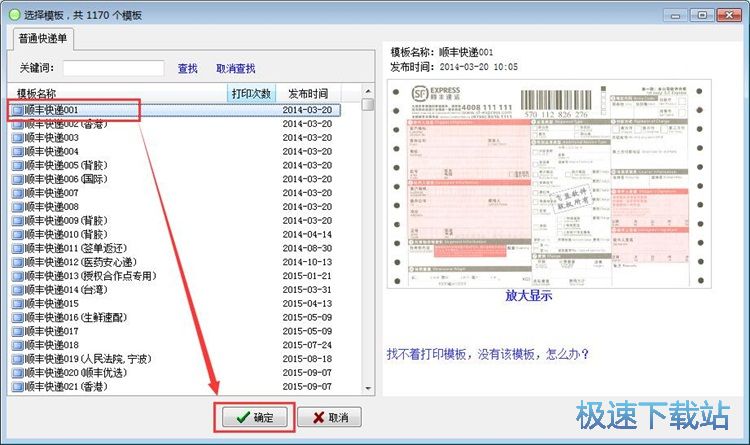The width and height of the screenshot is (750, 445).
Task: Click the list scrollbar down arrow
Action: pos(368,389)
